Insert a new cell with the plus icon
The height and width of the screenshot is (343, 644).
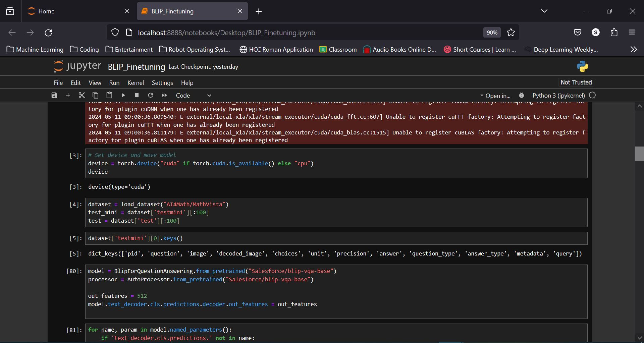tap(68, 95)
